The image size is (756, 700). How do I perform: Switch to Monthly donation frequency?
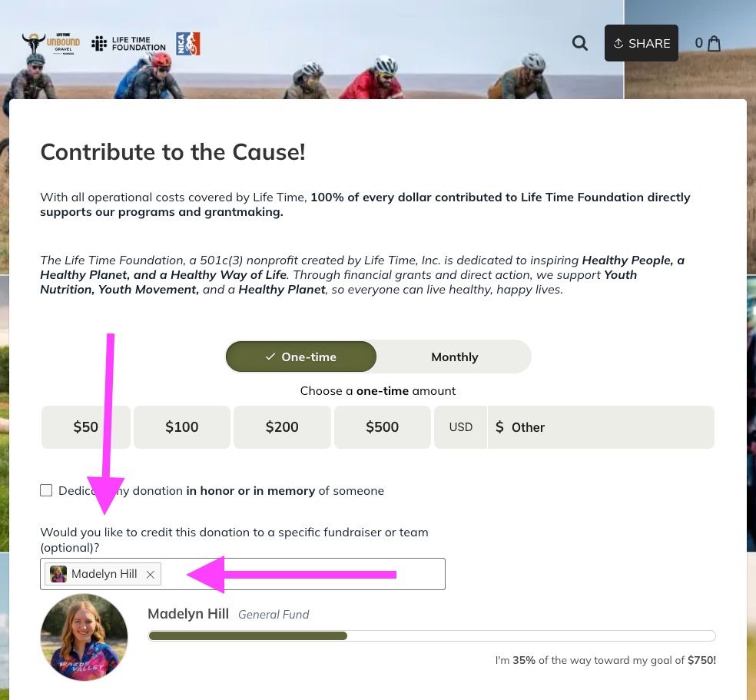tap(454, 357)
